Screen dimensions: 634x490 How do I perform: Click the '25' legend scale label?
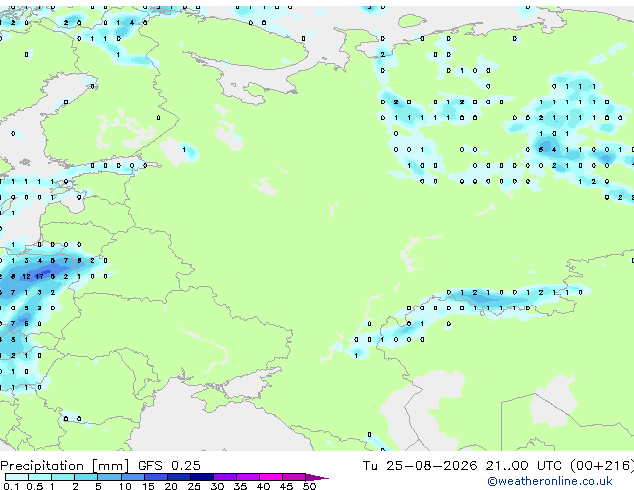194,486
